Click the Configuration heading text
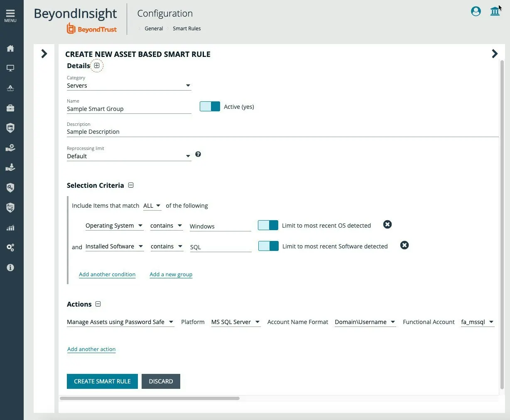This screenshot has width=510, height=420. (x=165, y=13)
